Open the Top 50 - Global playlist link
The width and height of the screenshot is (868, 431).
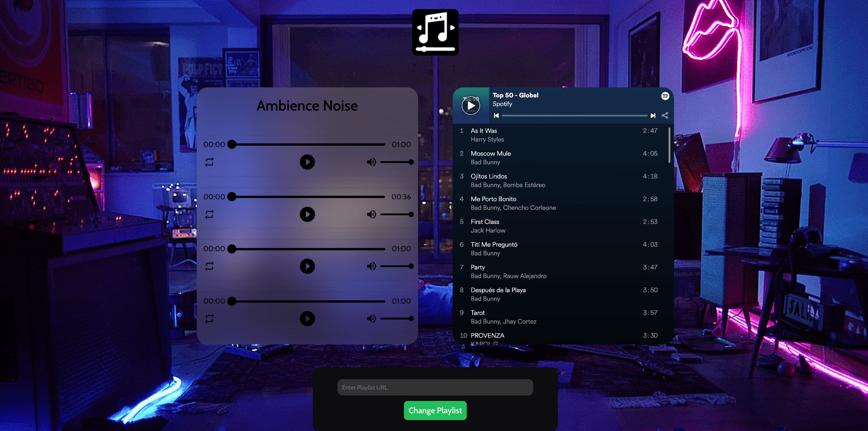tap(515, 96)
